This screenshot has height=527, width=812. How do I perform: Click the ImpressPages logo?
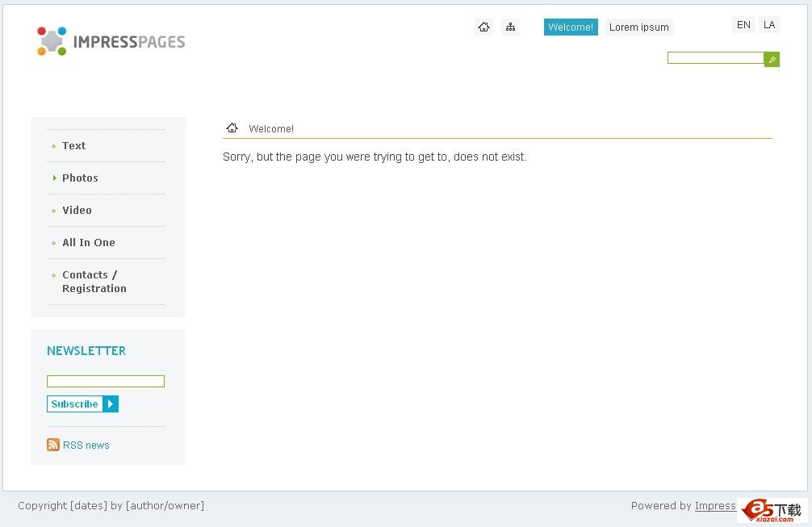click(x=111, y=41)
